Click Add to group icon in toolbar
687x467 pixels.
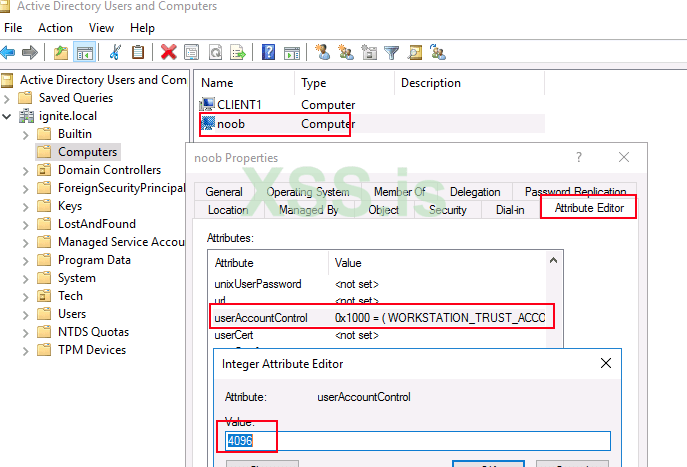point(438,53)
